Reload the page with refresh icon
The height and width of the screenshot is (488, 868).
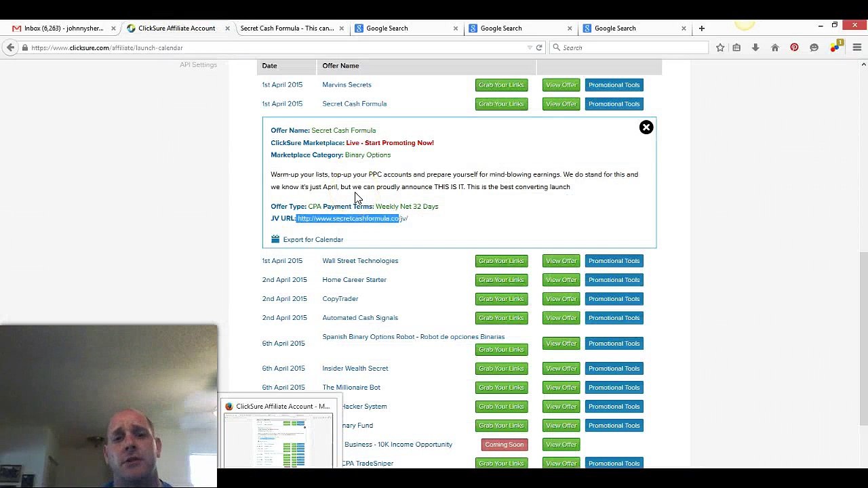tap(539, 47)
